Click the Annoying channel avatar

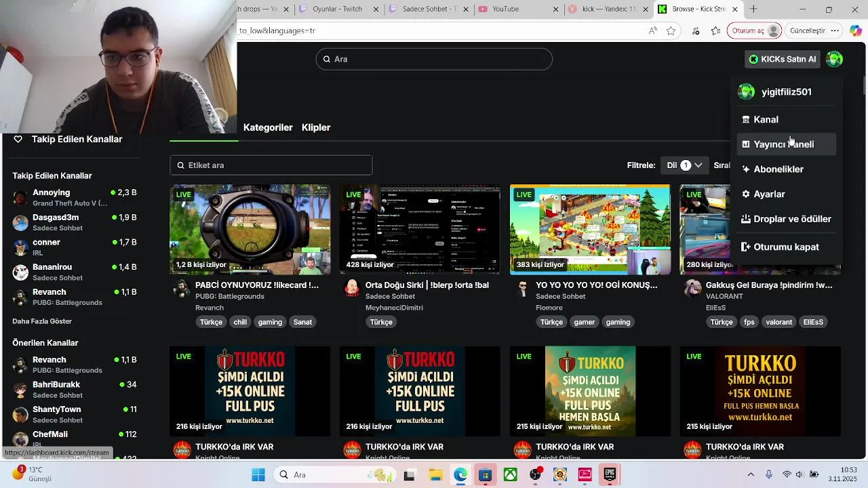coord(21,197)
